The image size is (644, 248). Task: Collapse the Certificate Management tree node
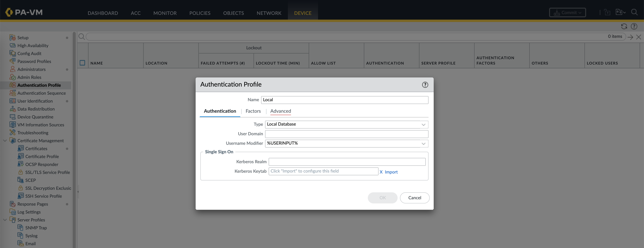5,140
